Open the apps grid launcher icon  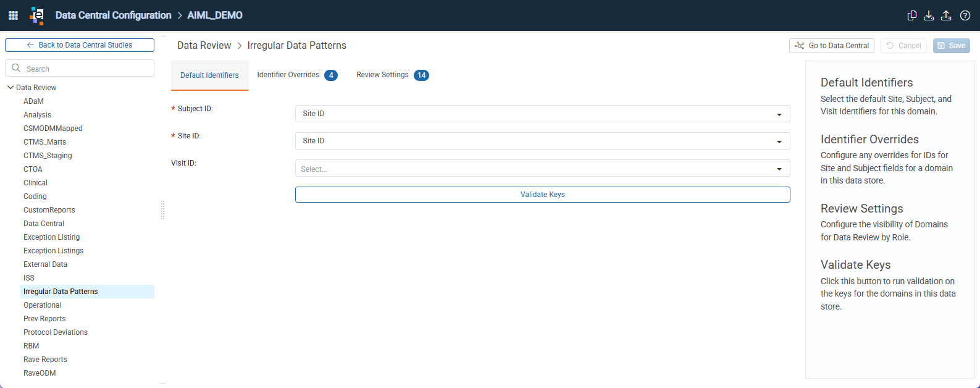click(13, 15)
